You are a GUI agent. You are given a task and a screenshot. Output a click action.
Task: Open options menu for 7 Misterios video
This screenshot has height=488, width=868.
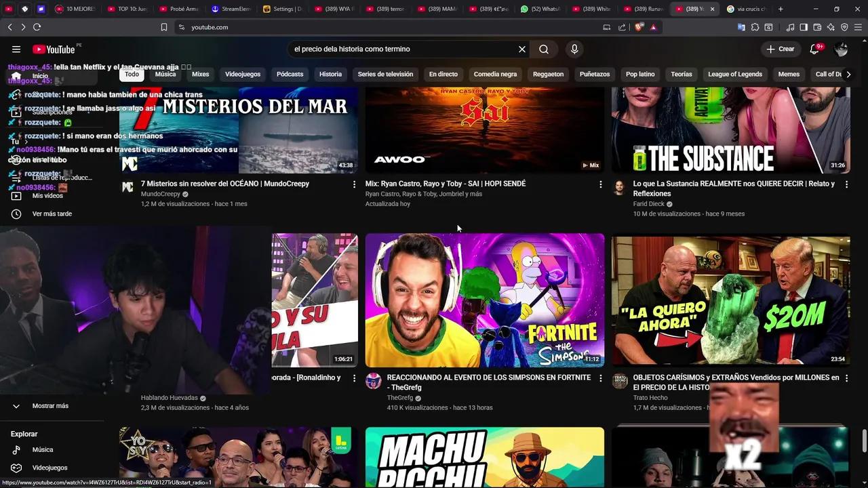coord(354,184)
